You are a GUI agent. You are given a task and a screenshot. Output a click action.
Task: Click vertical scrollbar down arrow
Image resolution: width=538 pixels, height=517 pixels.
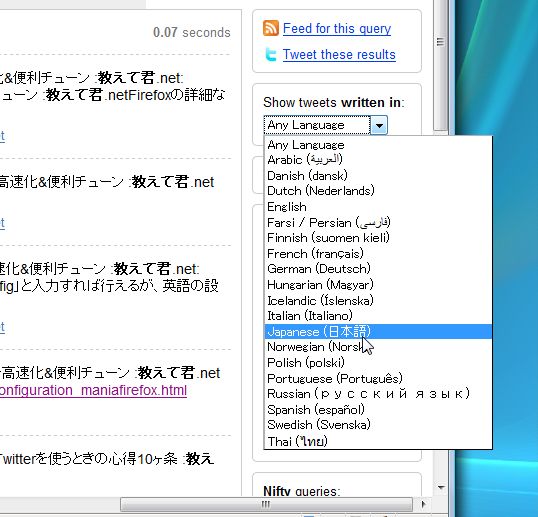441,487
